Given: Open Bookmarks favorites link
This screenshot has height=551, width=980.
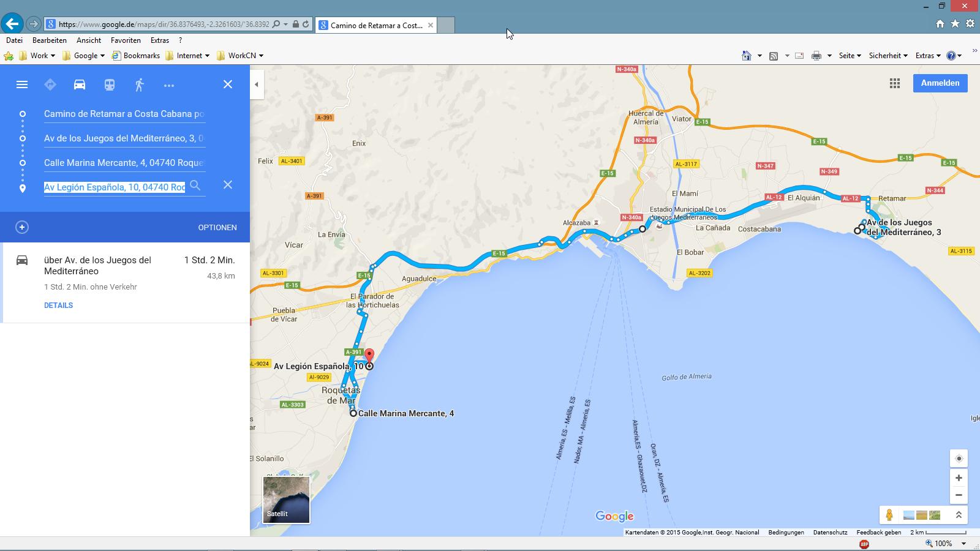Looking at the screenshot, I should coord(136,56).
